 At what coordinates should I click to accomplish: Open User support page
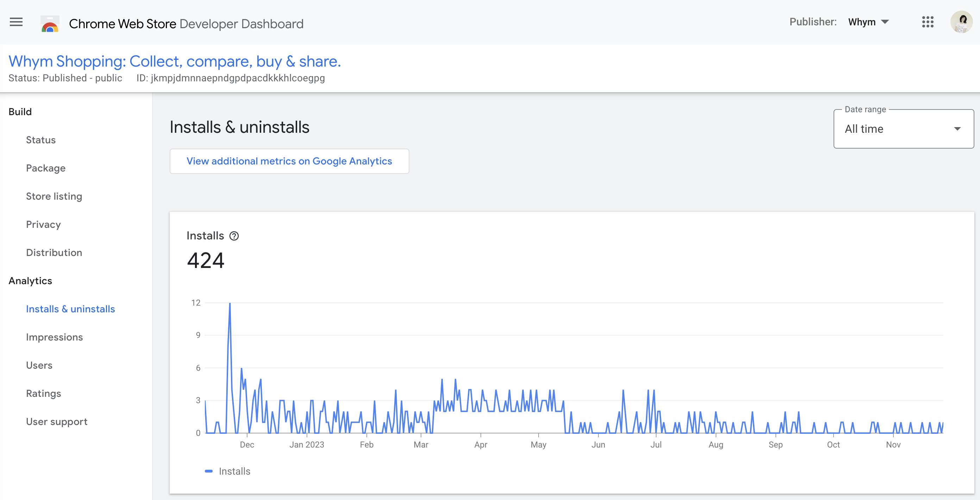(57, 421)
